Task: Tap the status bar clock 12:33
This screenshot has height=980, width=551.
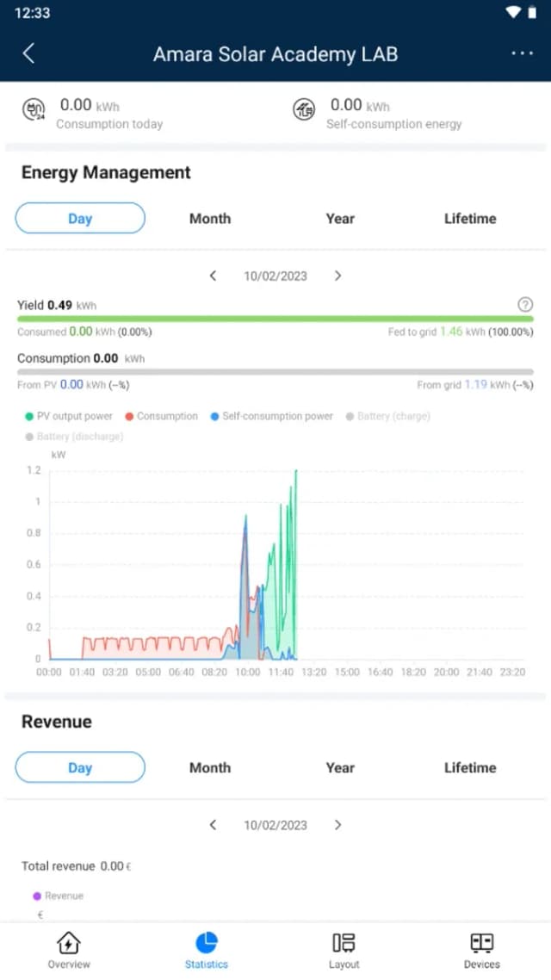Action: pyautogui.click(x=32, y=13)
